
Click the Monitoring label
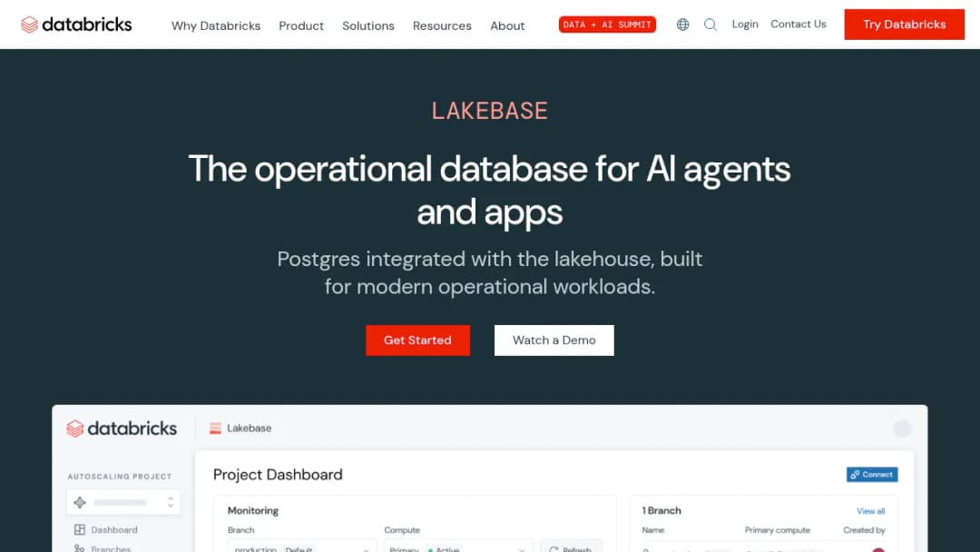click(x=253, y=511)
